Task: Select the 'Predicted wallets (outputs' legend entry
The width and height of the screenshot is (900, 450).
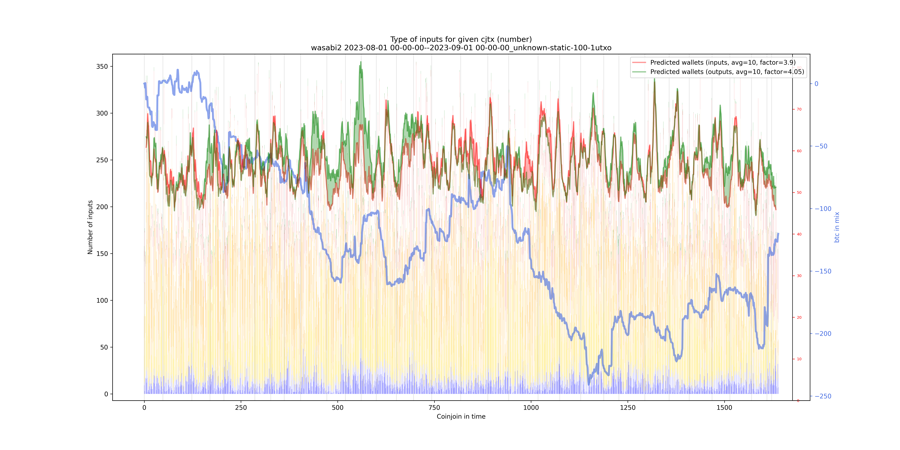Action: (727, 72)
